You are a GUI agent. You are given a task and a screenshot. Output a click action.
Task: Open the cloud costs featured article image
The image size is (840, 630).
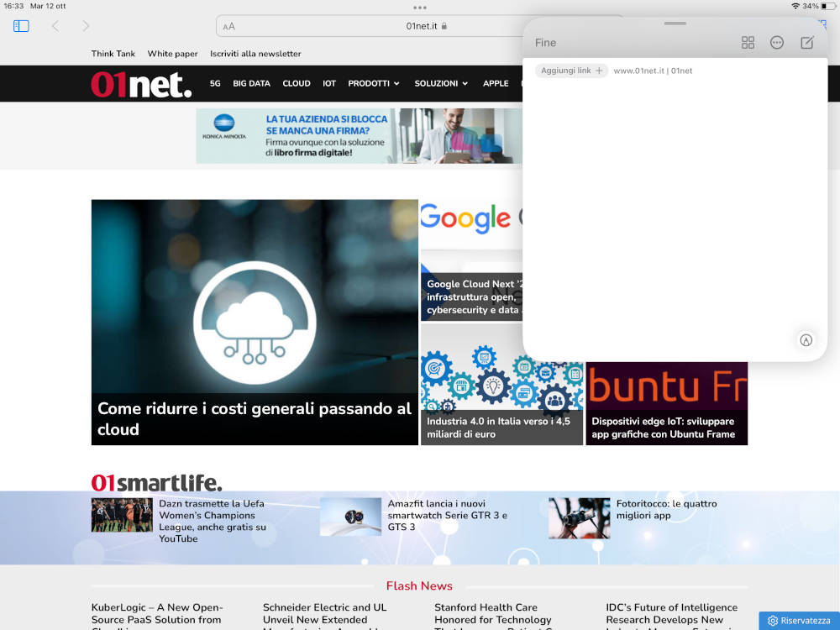click(255, 297)
